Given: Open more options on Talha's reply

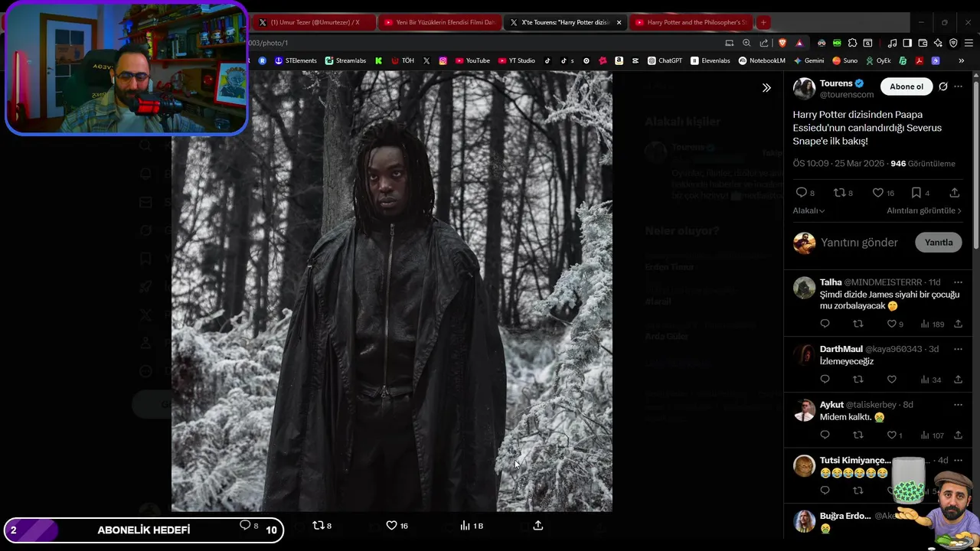Looking at the screenshot, I should [958, 282].
